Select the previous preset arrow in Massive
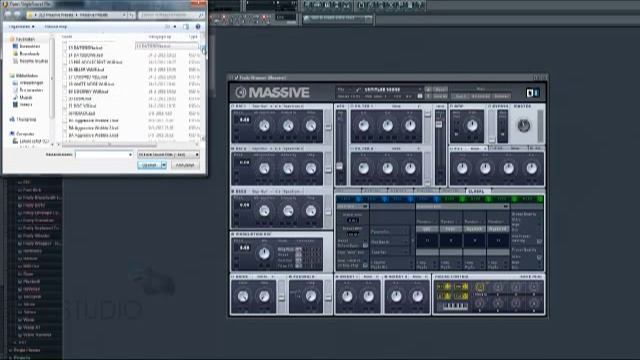Viewport: 640px width, 360px height. tap(428, 89)
